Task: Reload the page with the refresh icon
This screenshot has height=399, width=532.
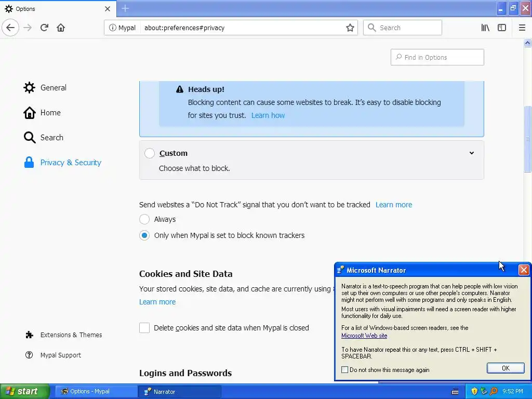Action: click(44, 28)
